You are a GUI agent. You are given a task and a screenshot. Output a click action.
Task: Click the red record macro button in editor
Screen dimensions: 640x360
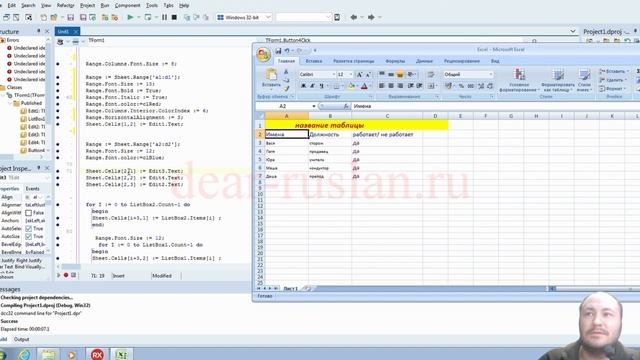point(66,276)
